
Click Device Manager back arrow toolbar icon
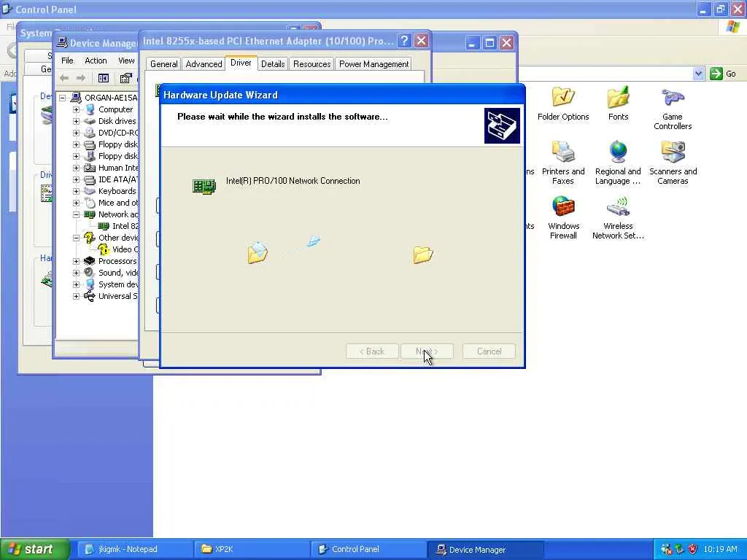(x=64, y=78)
